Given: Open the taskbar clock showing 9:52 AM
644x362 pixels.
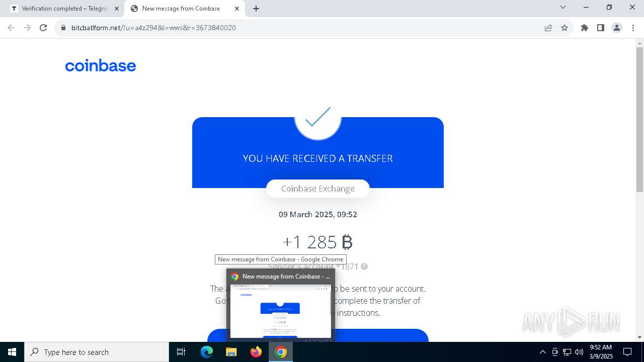Looking at the screenshot, I should [601, 352].
